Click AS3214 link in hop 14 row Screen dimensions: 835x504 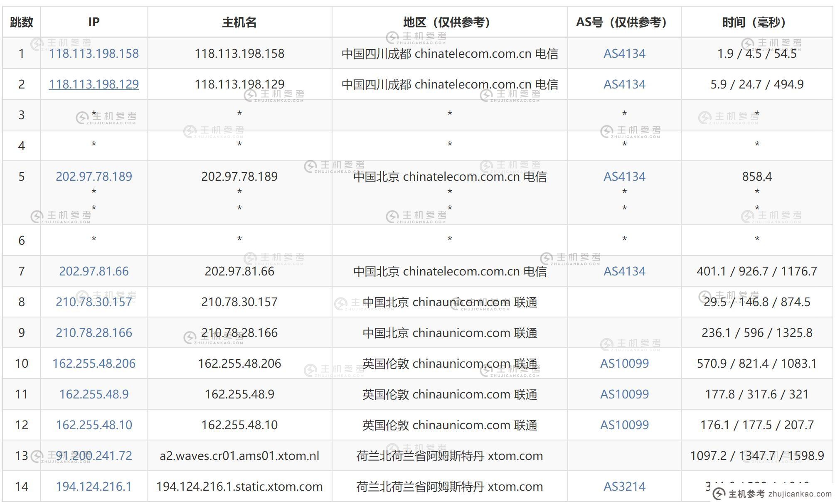[624, 487]
